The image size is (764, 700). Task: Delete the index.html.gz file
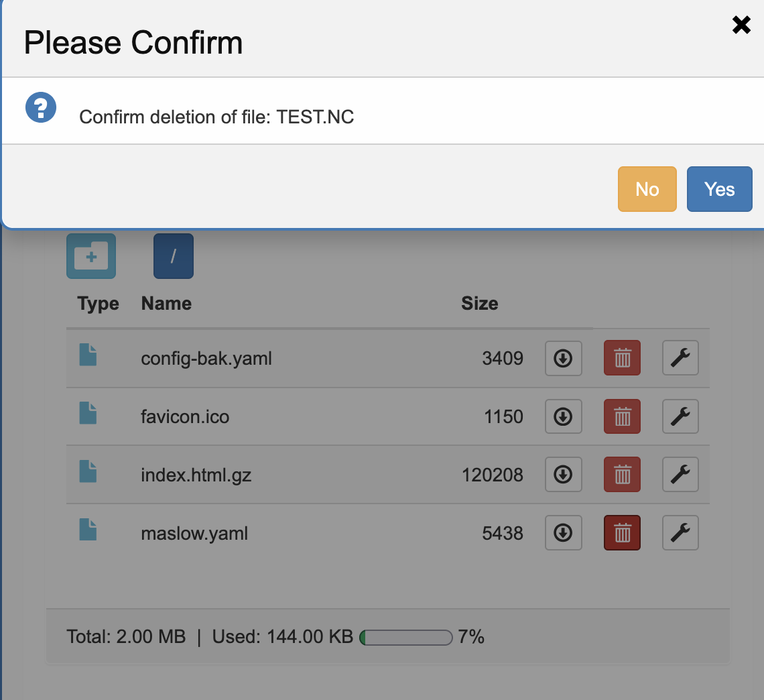(x=622, y=475)
